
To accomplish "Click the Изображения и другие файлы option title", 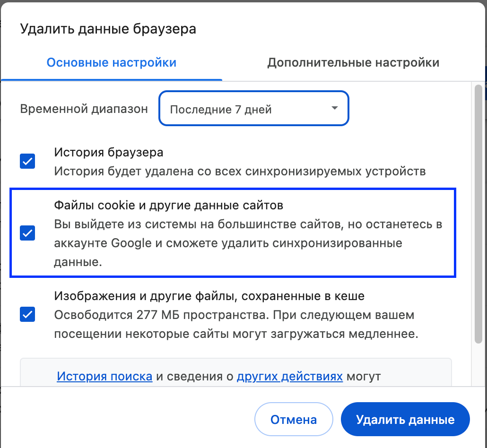I will (x=209, y=296).
